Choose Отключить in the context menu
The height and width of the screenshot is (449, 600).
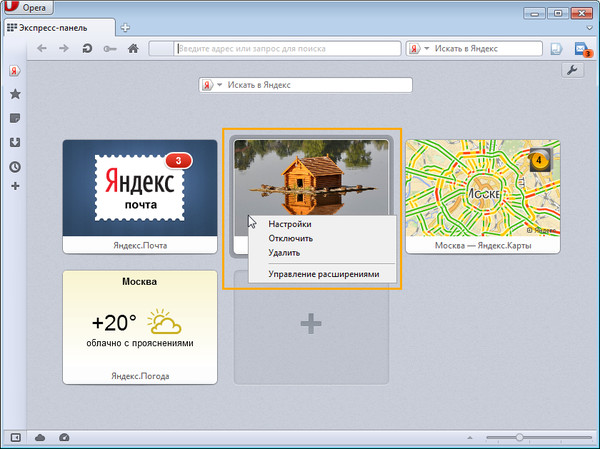coord(290,238)
